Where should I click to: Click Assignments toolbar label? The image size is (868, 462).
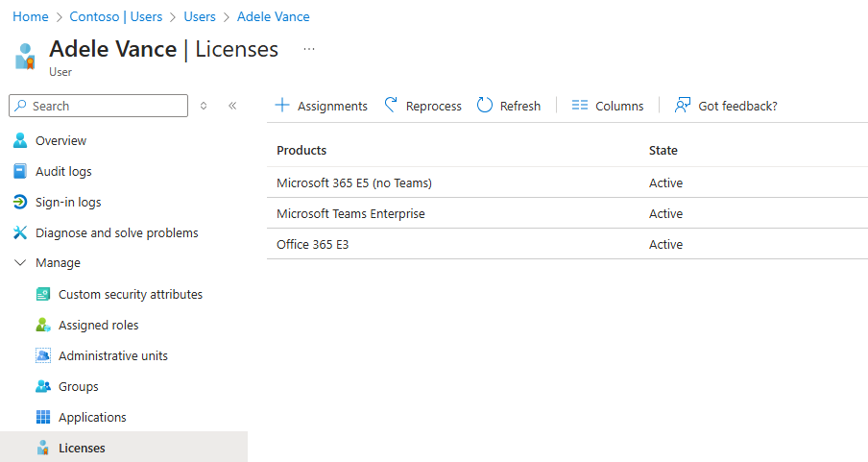[x=332, y=106]
